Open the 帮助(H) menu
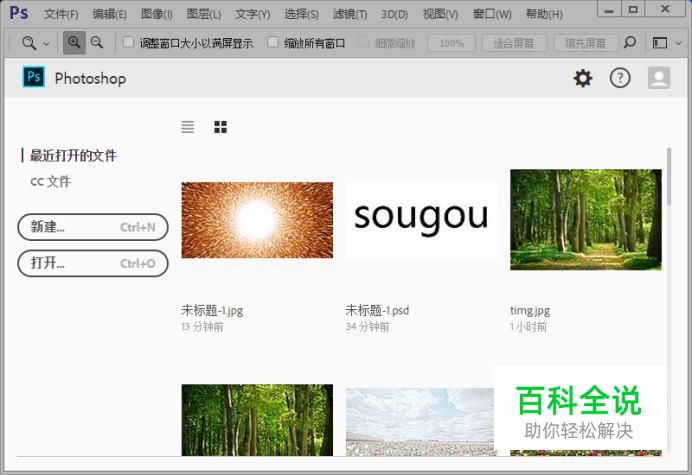 544,14
